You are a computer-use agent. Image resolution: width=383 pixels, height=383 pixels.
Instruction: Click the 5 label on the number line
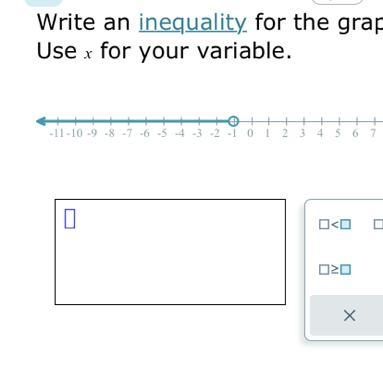coord(338,133)
